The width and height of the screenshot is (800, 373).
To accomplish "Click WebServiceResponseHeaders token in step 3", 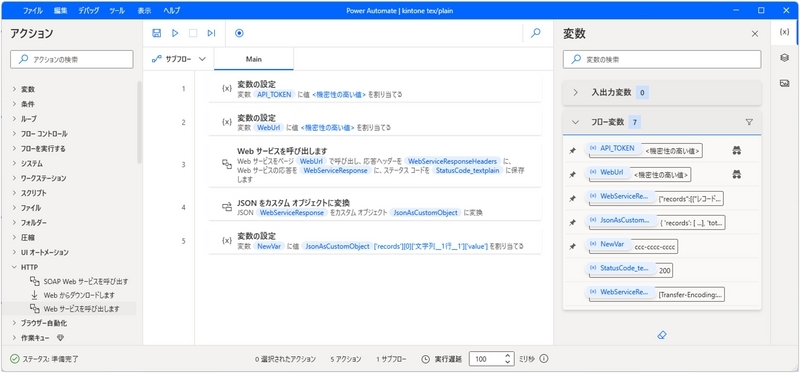I will (453, 161).
